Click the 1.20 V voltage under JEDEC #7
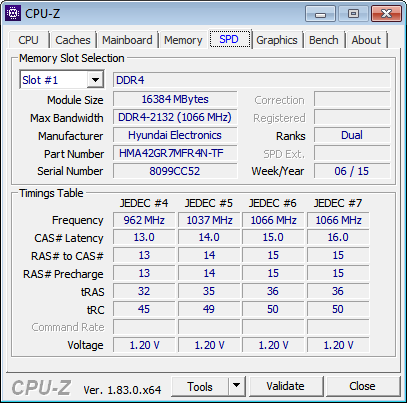The image size is (407, 403). pos(338,345)
